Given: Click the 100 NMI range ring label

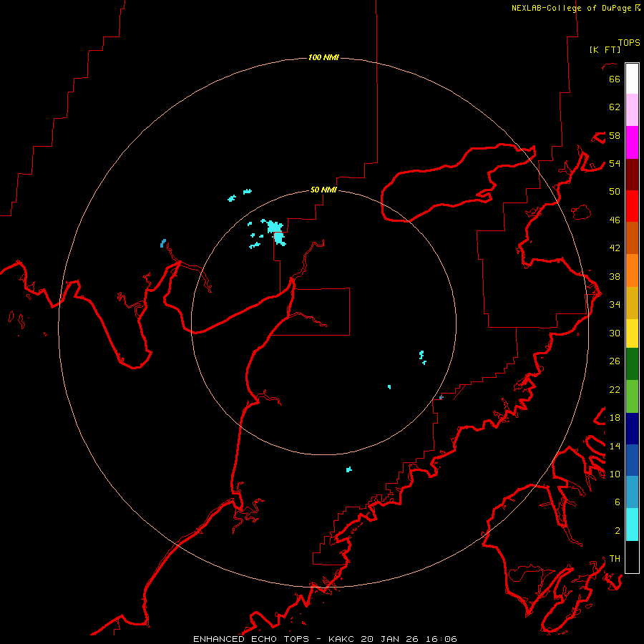Looking at the screenshot, I should (x=323, y=57).
